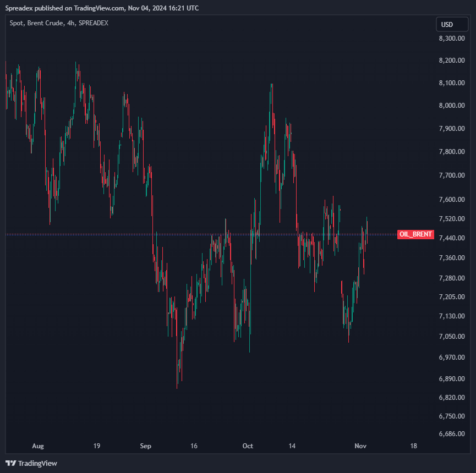Click the 7,205.00 price axis label
This screenshot has width=476, height=473.
452,296
